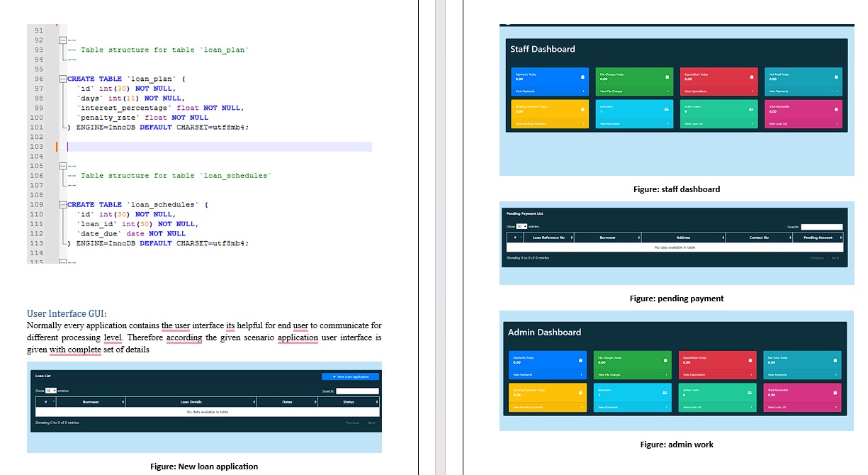The height and width of the screenshot is (475, 868).
Task: Click chevron beside Staff Dashboard View File Charges
Action: pyautogui.click(x=668, y=91)
